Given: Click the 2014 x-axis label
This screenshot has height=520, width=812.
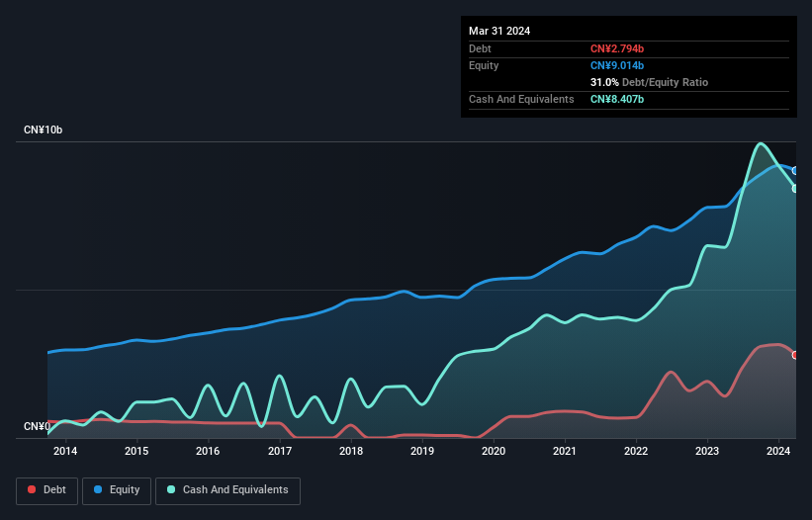Looking at the screenshot, I should pos(65,451).
